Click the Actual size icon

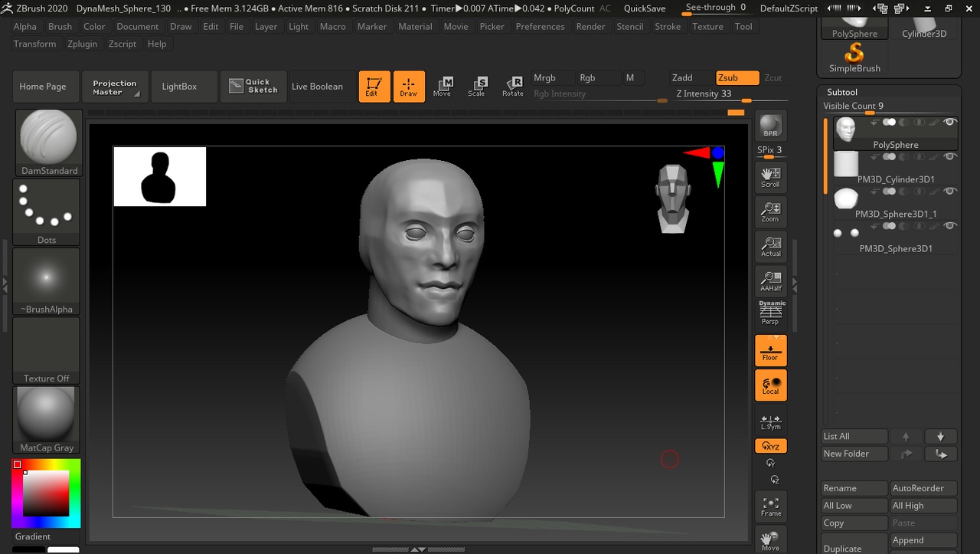(770, 246)
